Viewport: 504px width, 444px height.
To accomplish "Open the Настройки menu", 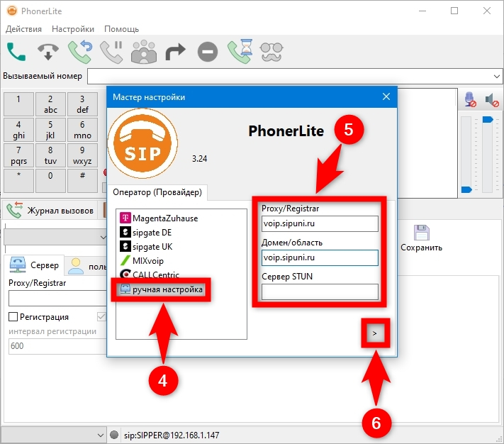I will click(x=73, y=29).
